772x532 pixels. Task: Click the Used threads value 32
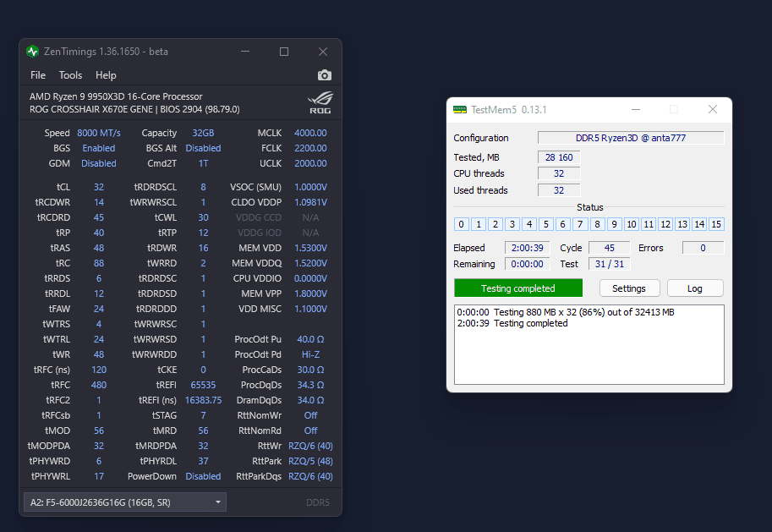(559, 190)
